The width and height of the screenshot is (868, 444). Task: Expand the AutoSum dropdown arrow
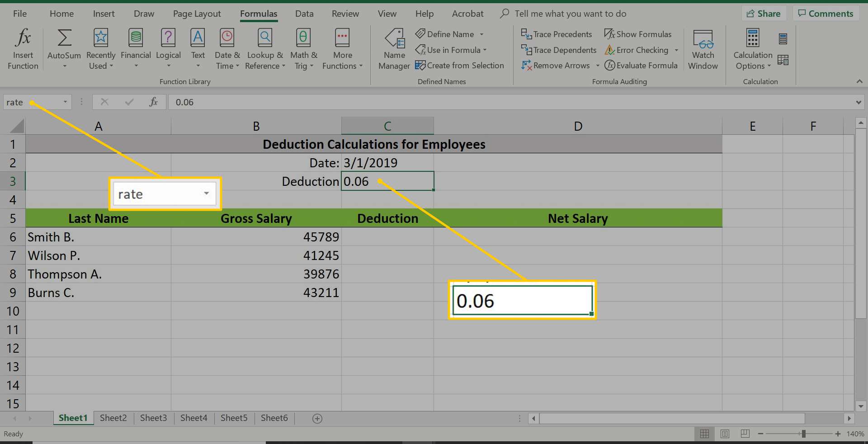pyautogui.click(x=64, y=66)
